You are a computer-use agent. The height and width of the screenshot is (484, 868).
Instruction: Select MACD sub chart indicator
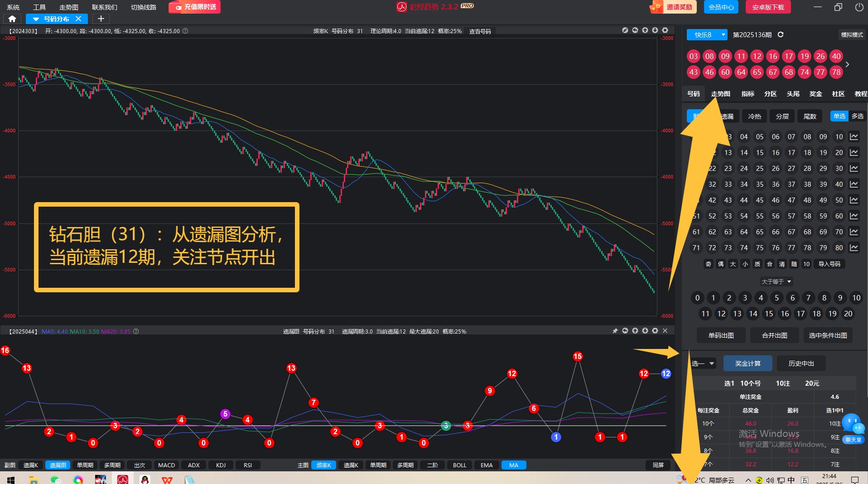tap(166, 465)
